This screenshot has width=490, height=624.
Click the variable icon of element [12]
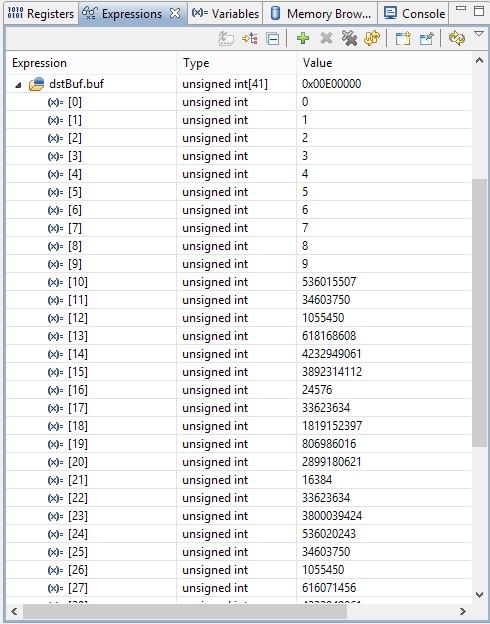tap(55, 318)
